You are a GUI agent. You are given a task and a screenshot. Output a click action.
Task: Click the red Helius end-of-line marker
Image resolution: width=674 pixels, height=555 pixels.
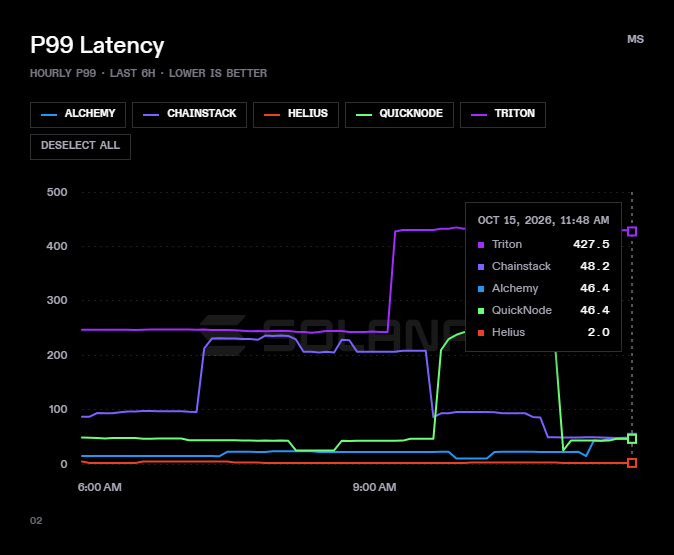point(632,463)
